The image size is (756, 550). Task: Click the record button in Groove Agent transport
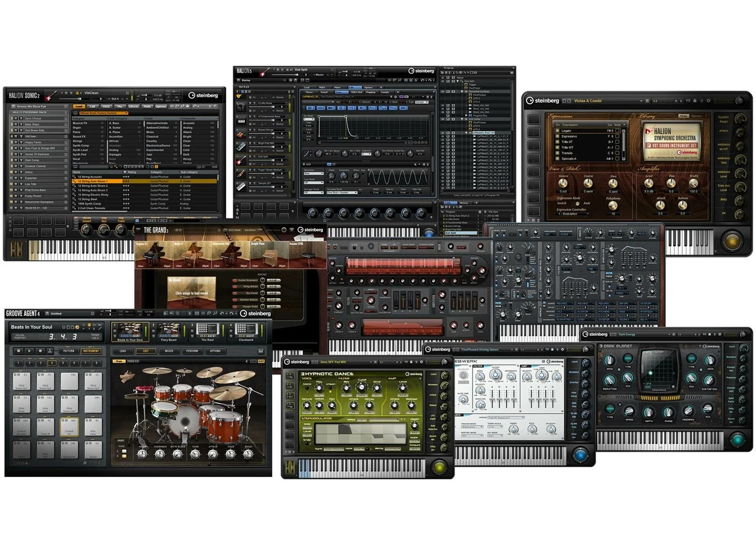pyautogui.click(x=40, y=350)
